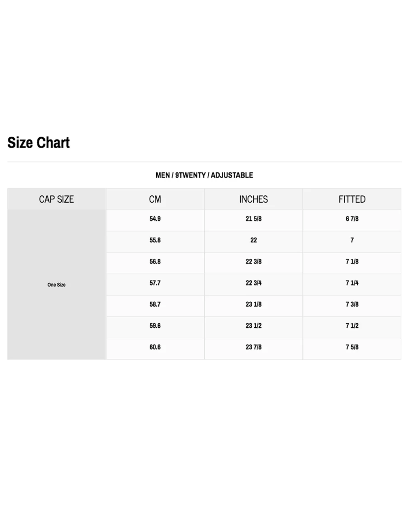
Task: Click the MEN / 9TWENTY / ADJUSTABLE title
Action: pyautogui.click(x=204, y=175)
